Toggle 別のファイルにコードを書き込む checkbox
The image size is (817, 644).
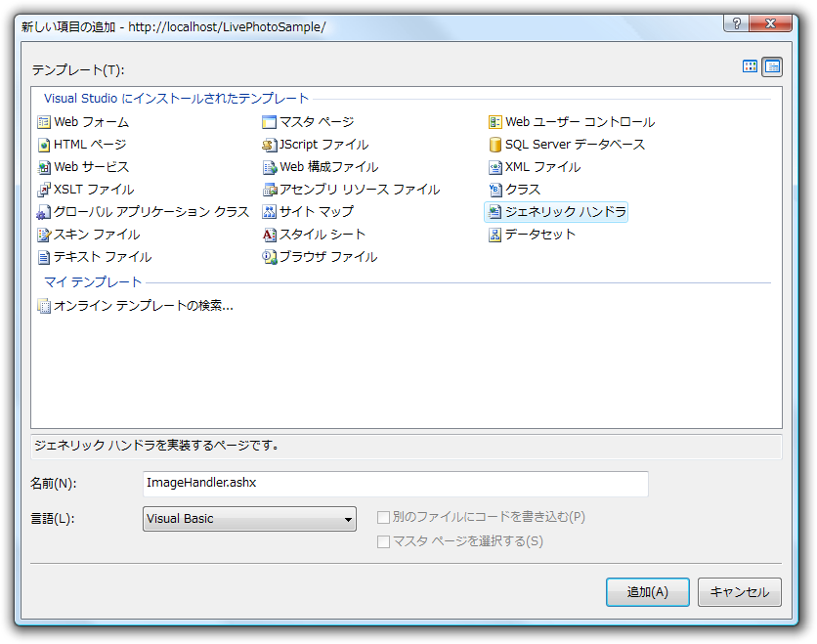[x=383, y=517]
